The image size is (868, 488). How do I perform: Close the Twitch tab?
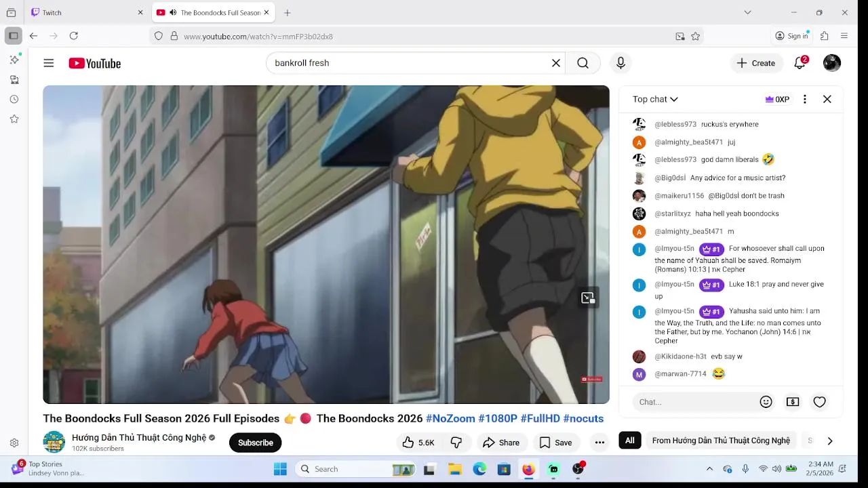(140, 13)
